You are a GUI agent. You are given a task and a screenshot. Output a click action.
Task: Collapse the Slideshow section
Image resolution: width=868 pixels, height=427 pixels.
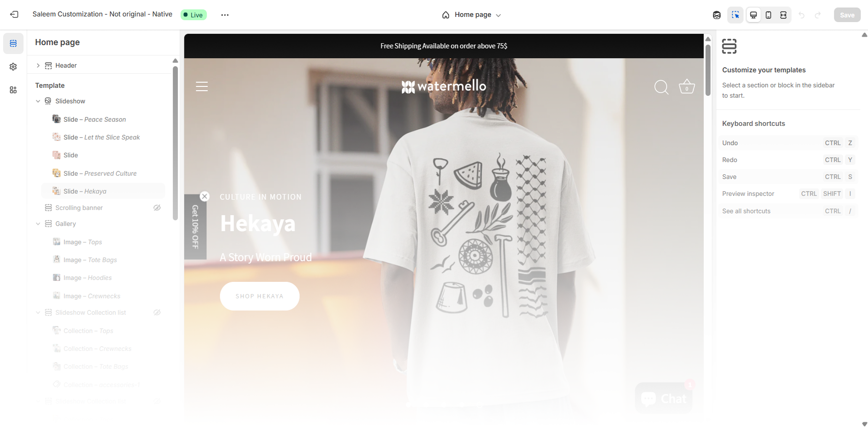[x=38, y=101]
